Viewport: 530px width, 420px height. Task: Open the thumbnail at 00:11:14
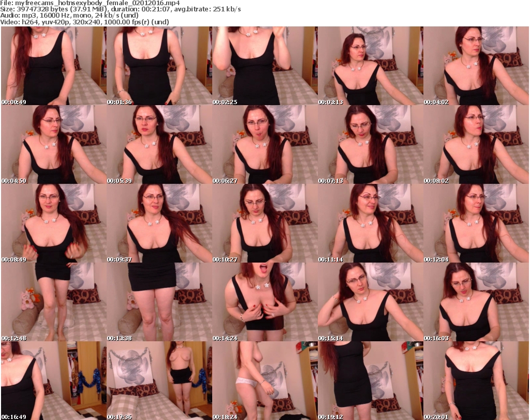click(371, 223)
